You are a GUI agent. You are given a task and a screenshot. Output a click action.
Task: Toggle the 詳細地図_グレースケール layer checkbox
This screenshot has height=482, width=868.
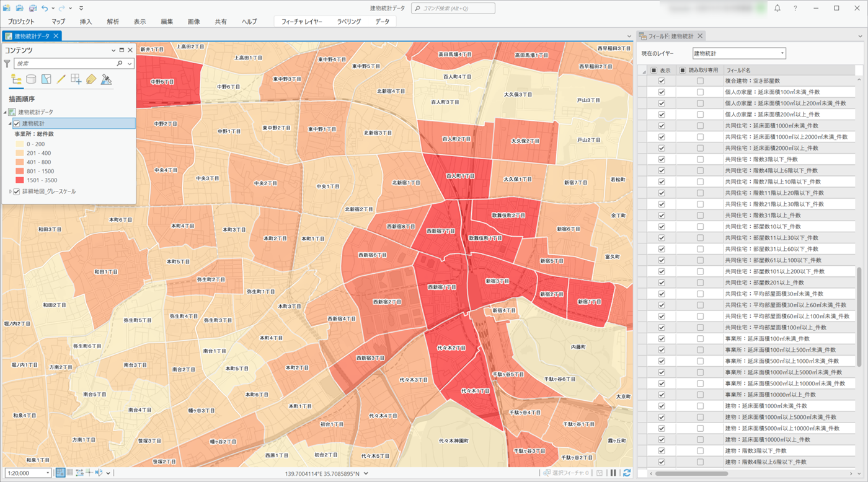(x=17, y=191)
